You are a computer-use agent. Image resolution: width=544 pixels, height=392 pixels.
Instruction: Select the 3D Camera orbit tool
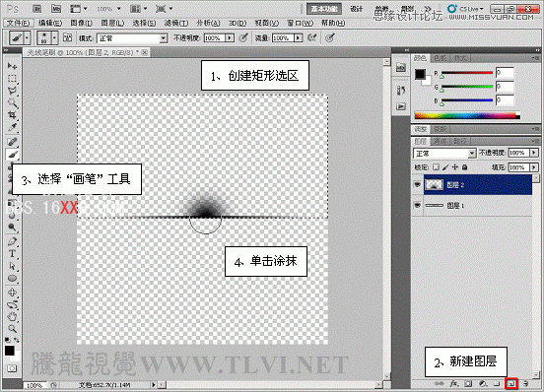(x=12, y=304)
